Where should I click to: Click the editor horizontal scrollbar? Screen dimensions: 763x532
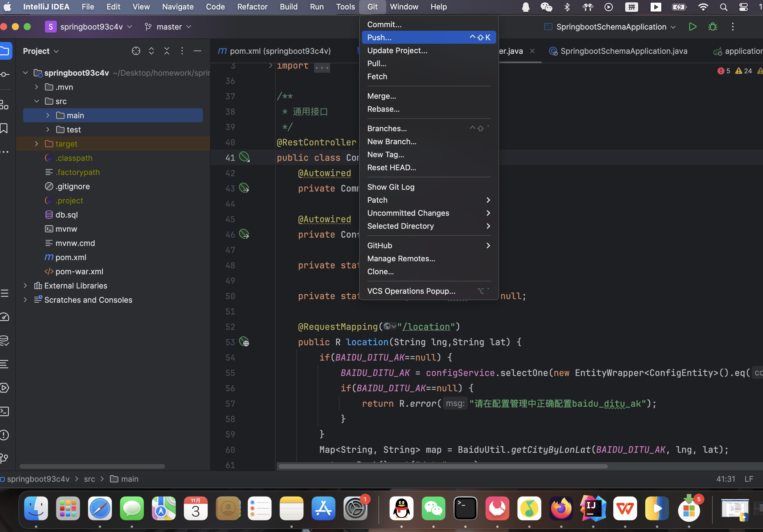pos(443,466)
